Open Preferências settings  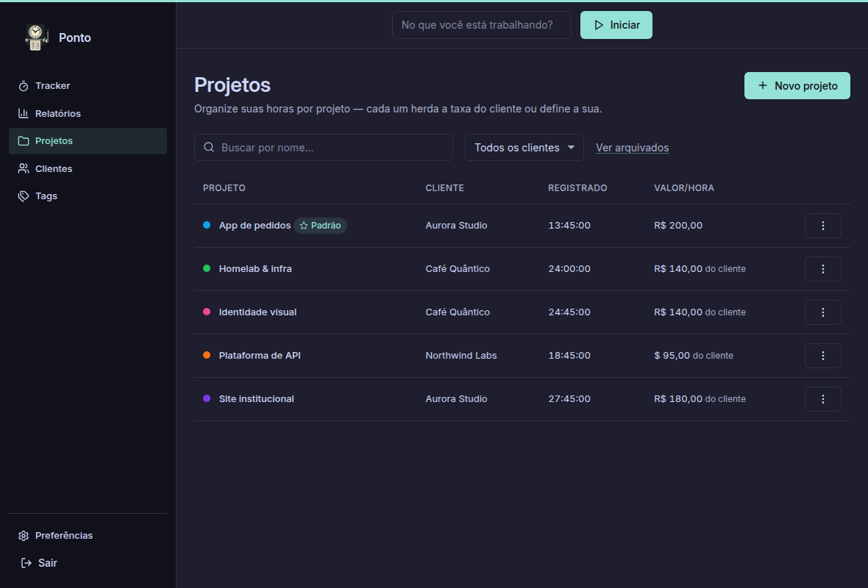point(88,536)
